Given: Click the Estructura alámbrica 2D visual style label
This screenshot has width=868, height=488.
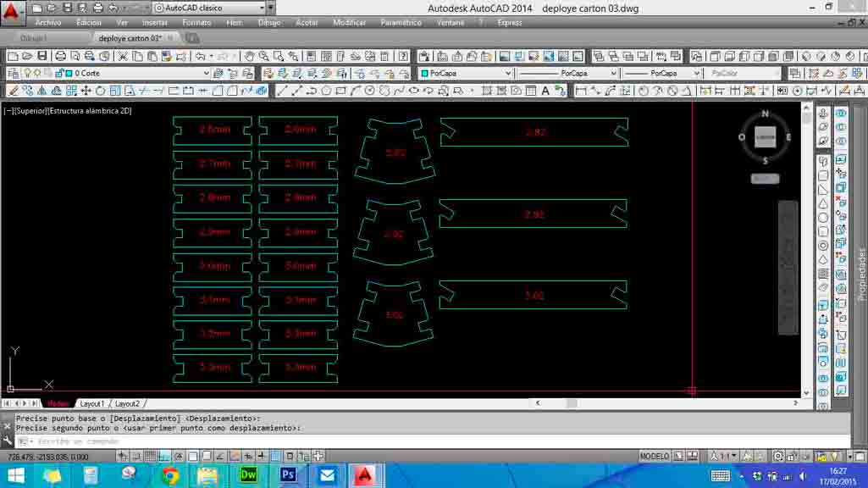Looking at the screenshot, I should 89,111.
